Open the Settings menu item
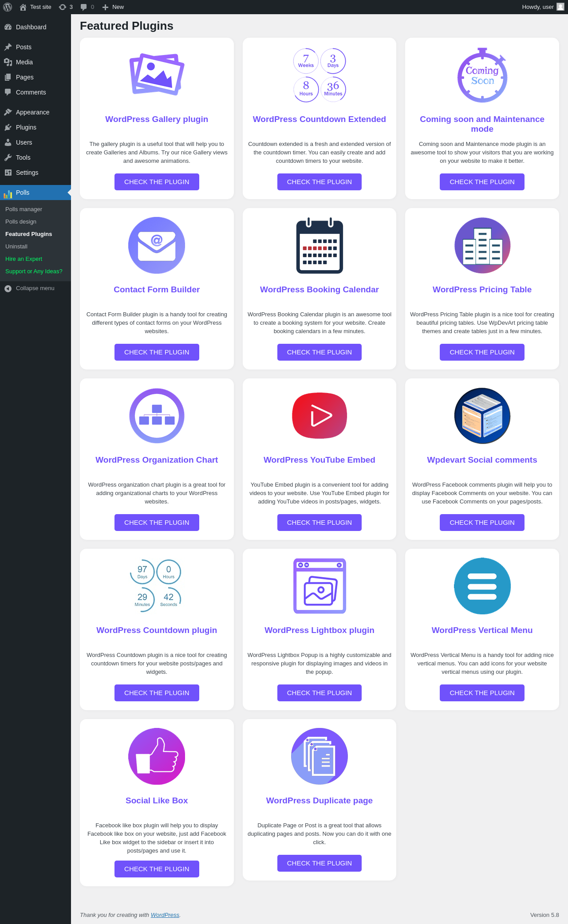Screen dimensions: 568x924 pyautogui.click(x=35, y=173)
